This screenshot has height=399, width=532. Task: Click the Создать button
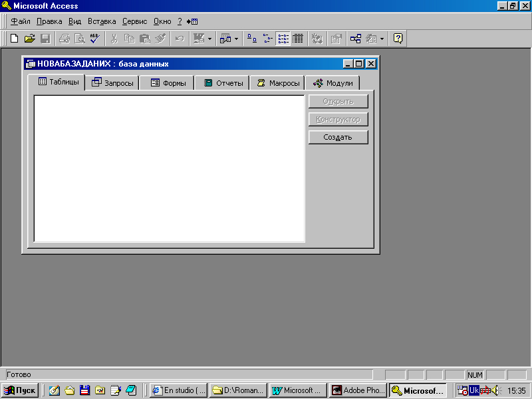pos(338,137)
